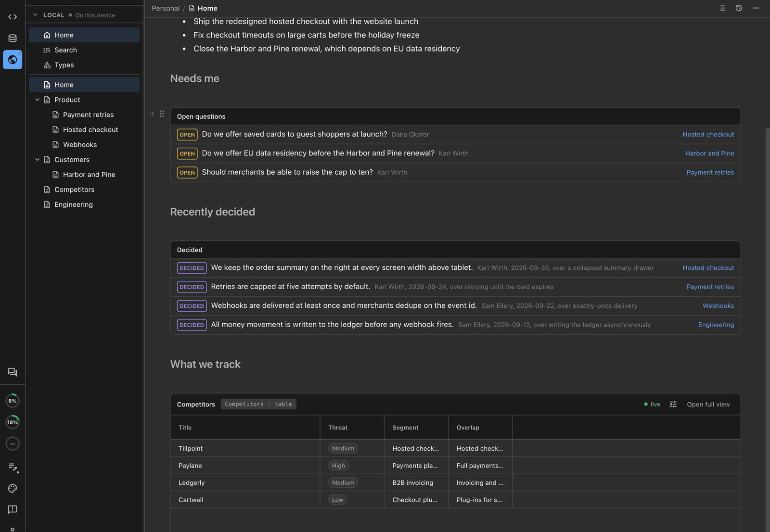Click the Home breadcrumb title
770x532 pixels.
click(x=207, y=8)
